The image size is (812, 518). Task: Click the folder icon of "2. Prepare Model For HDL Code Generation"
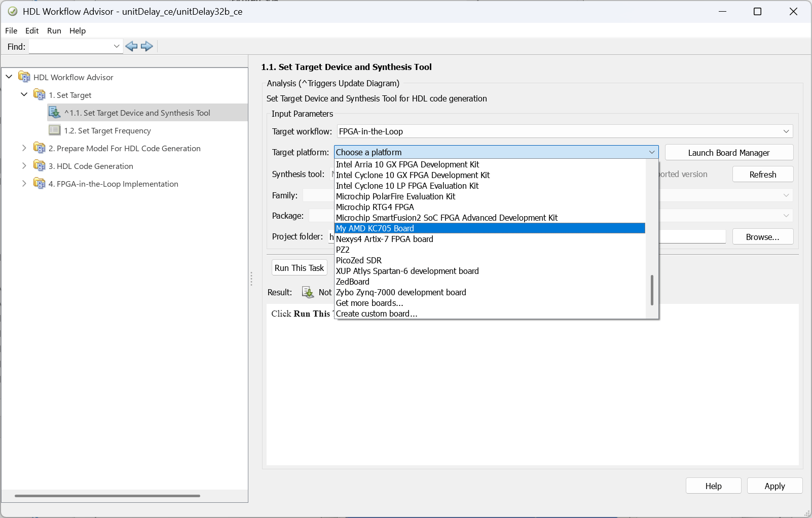pos(40,148)
